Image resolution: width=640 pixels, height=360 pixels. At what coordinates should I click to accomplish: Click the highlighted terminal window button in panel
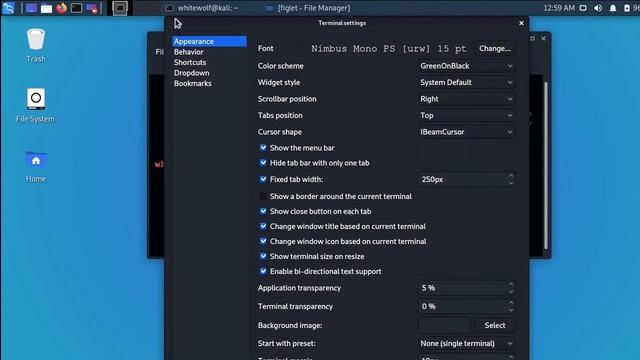120,8
